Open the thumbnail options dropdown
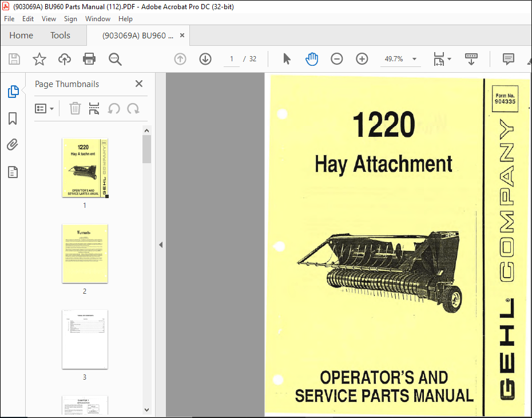The width and height of the screenshot is (532, 418). [45, 108]
